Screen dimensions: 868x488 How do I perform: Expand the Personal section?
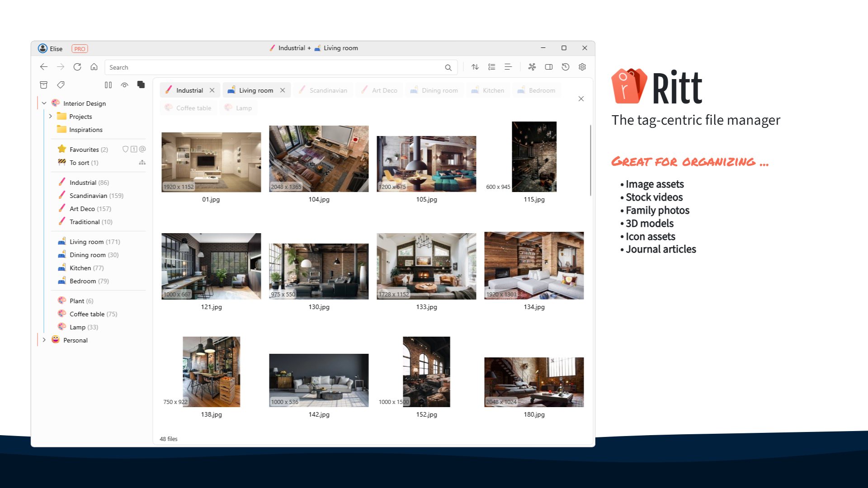[44, 340]
